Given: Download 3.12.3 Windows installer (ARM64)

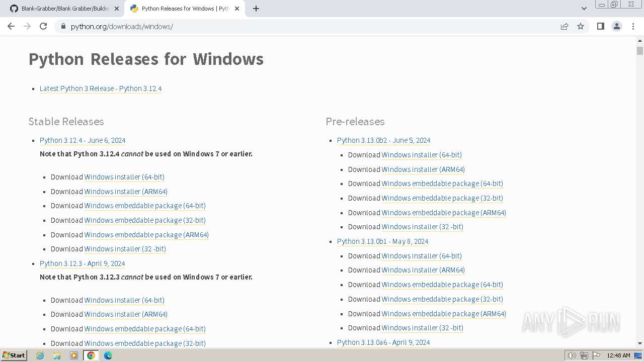Looking at the screenshot, I should click(x=126, y=314).
